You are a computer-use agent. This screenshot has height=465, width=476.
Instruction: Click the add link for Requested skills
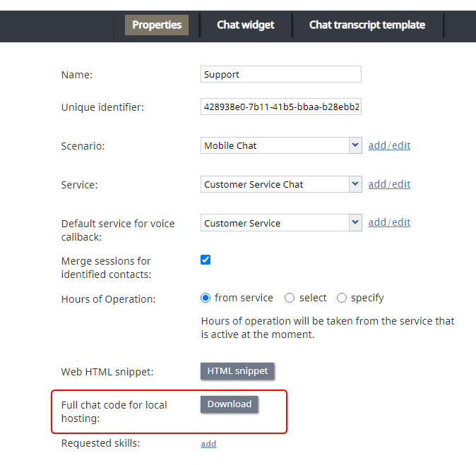coord(208,444)
